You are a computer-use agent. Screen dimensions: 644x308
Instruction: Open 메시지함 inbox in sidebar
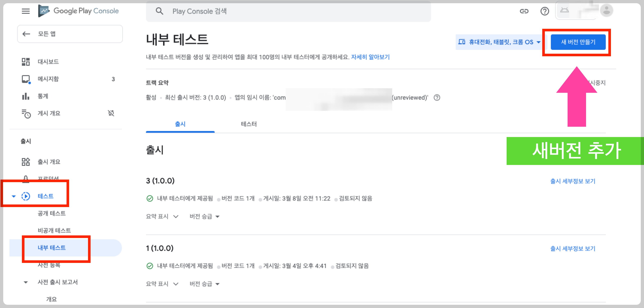tap(48, 79)
